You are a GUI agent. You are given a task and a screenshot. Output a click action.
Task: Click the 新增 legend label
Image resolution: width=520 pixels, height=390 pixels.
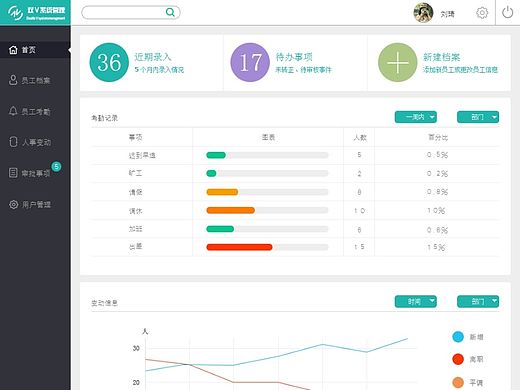click(x=476, y=337)
